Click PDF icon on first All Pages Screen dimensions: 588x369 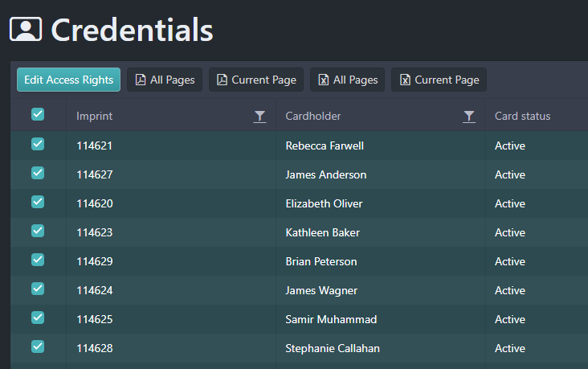pos(141,80)
